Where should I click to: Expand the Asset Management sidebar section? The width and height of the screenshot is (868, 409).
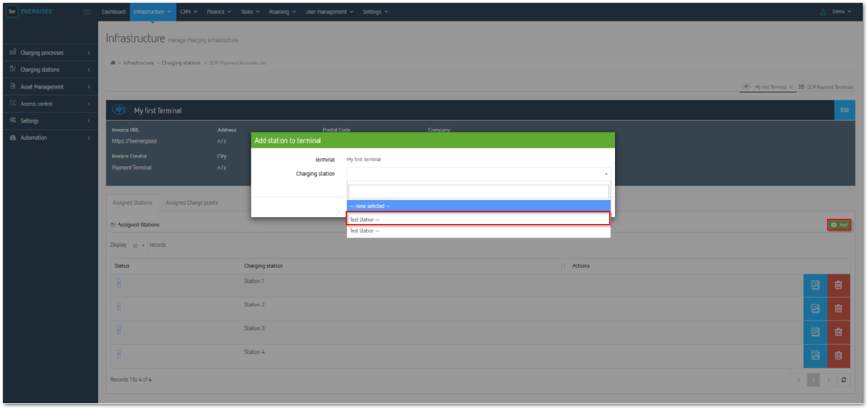point(49,87)
